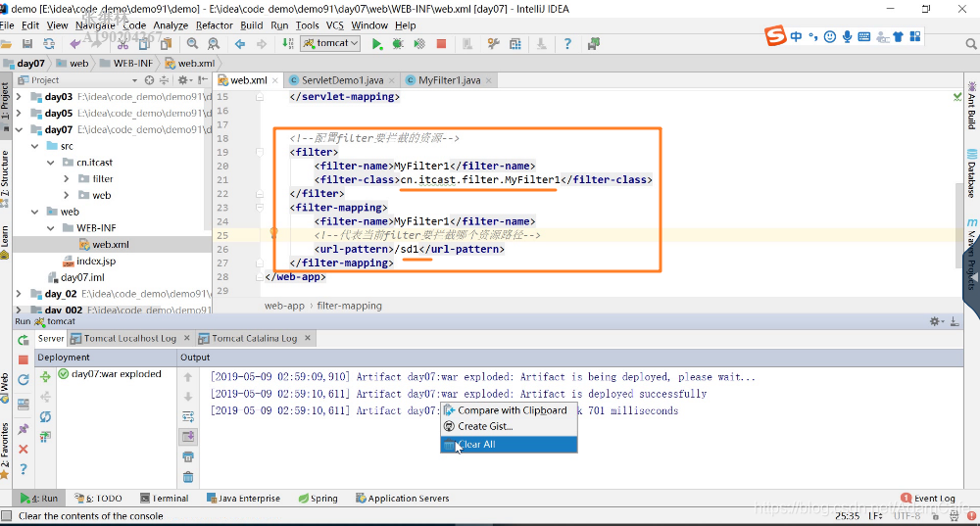Click the trash Clear All console icon

187,477
